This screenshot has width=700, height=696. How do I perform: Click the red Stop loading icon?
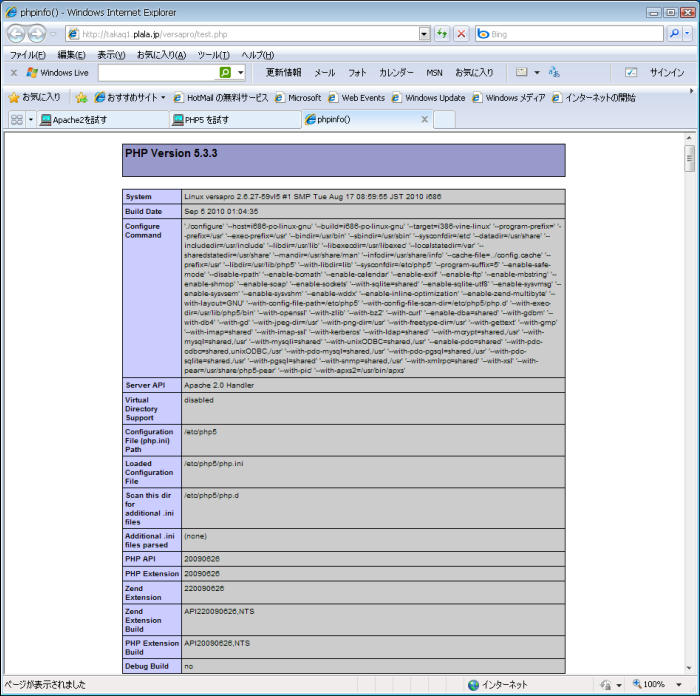[x=461, y=34]
